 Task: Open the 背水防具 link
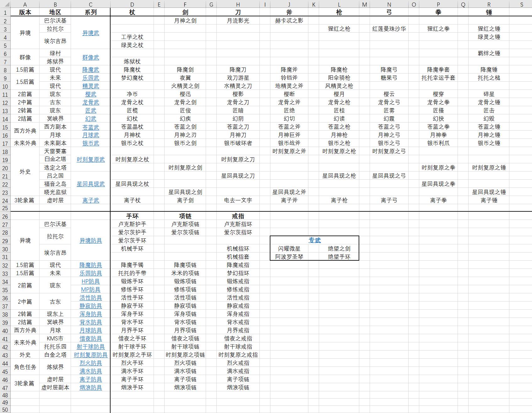[90, 322]
